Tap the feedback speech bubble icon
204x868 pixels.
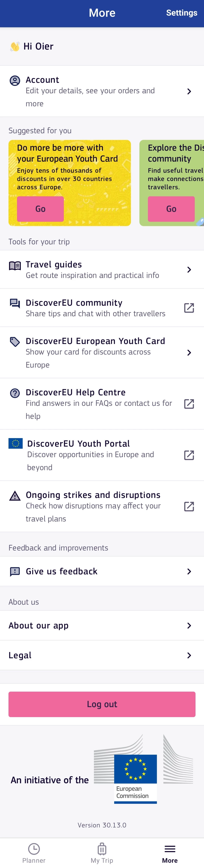[15, 571]
